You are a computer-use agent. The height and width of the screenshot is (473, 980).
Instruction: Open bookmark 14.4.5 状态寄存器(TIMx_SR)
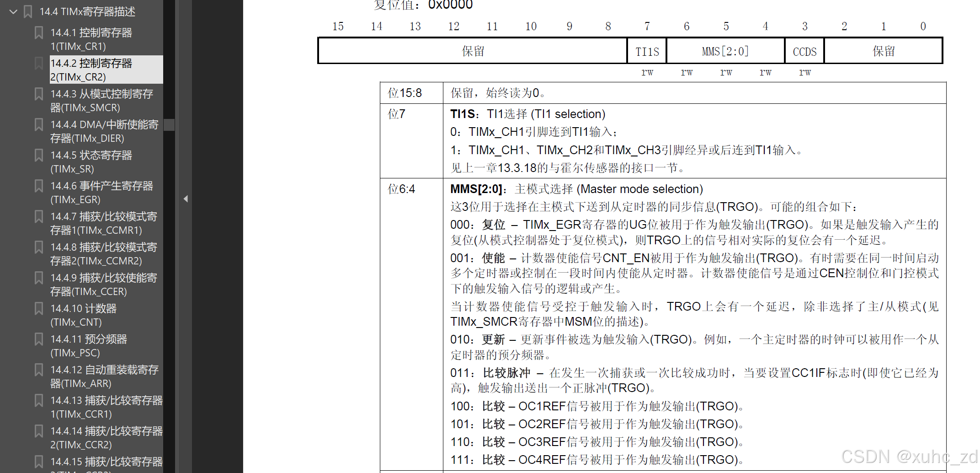coord(91,162)
